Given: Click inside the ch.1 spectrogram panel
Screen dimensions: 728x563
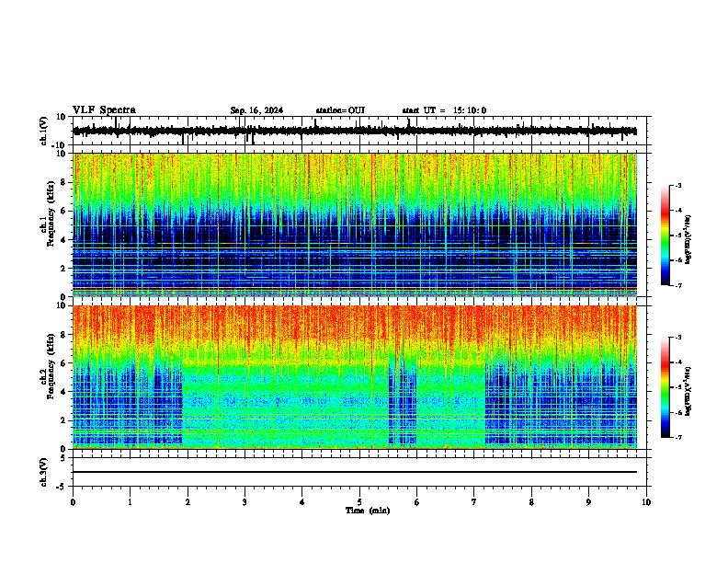Looking at the screenshot, I should pos(355,224).
